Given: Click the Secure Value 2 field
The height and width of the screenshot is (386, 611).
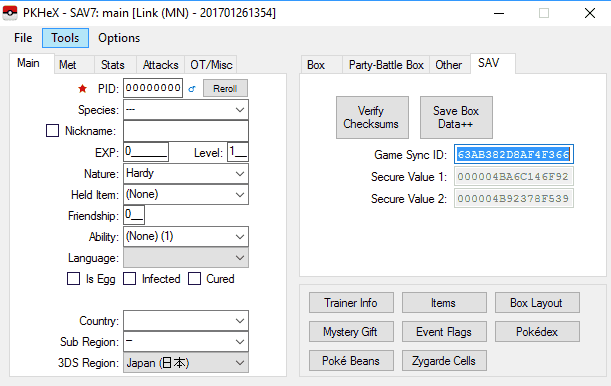Looking at the screenshot, I should pos(514,198).
